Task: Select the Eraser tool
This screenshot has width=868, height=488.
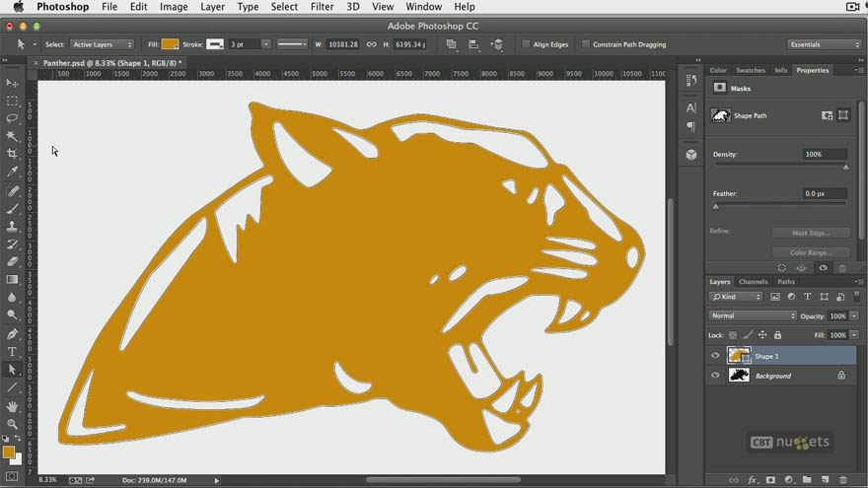Action: point(12,261)
